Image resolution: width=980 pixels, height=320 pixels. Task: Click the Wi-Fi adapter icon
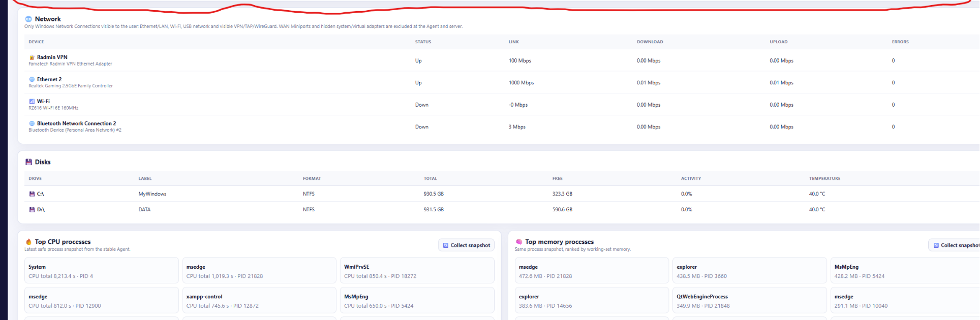pyautogui.click(x=32, y=102)
